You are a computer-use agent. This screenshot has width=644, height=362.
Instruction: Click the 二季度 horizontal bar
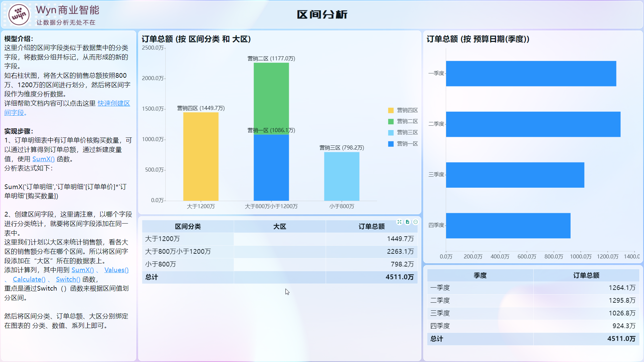point(533,124)
